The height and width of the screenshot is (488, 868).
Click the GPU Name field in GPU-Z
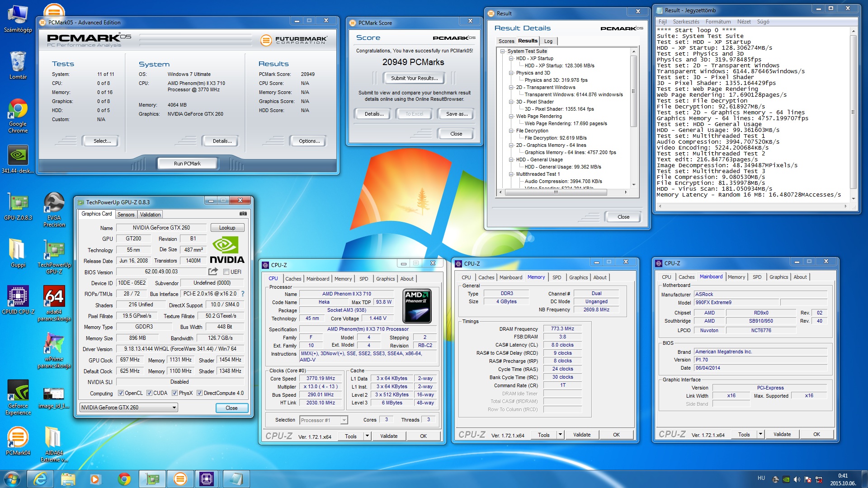161,228
